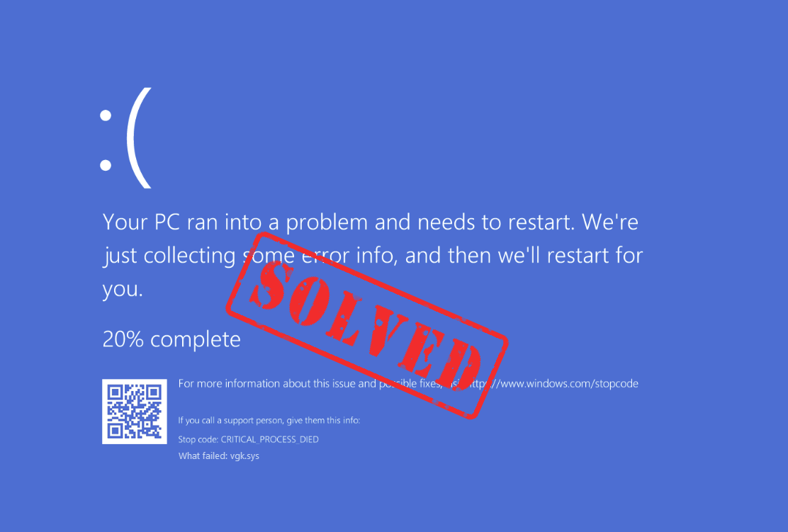Click the lower dot of the sad face
The height and width of the screenshot is (532, 788).
point(106,165)
